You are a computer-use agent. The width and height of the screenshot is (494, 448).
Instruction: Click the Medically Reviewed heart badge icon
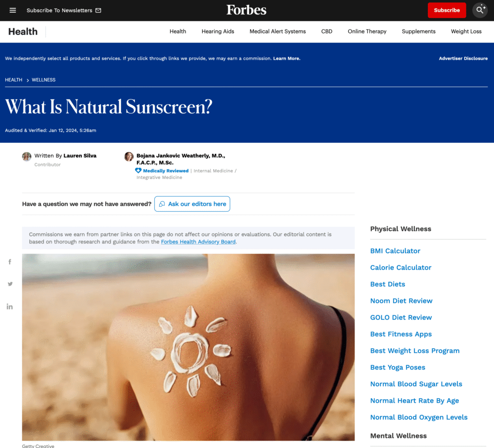tap(138, 171)
